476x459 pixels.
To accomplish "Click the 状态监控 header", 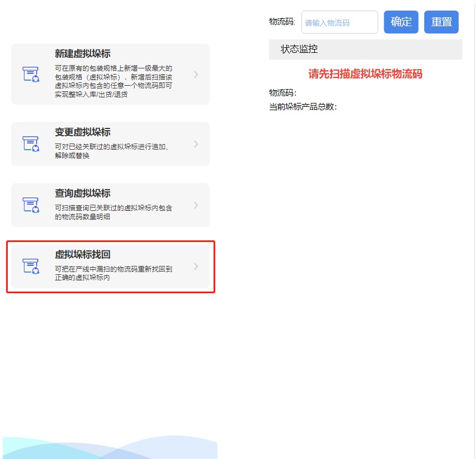I will coord(365,49).
